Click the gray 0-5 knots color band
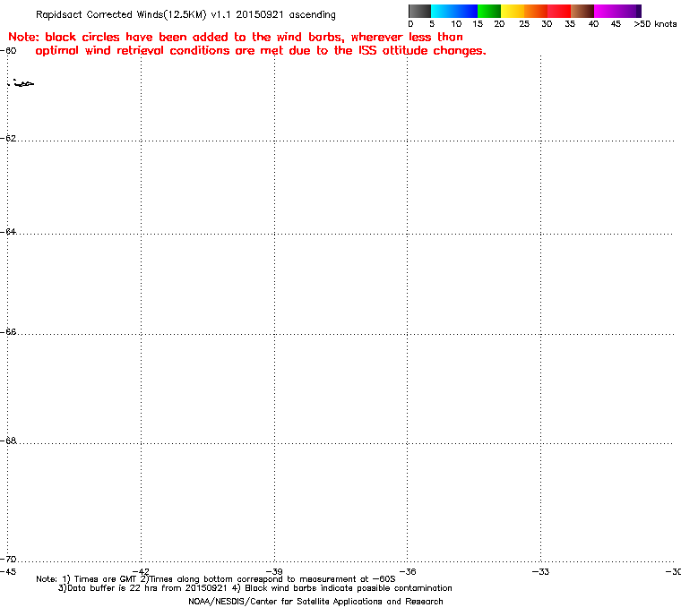Screen dimensions: 681x616 [419, 11]
